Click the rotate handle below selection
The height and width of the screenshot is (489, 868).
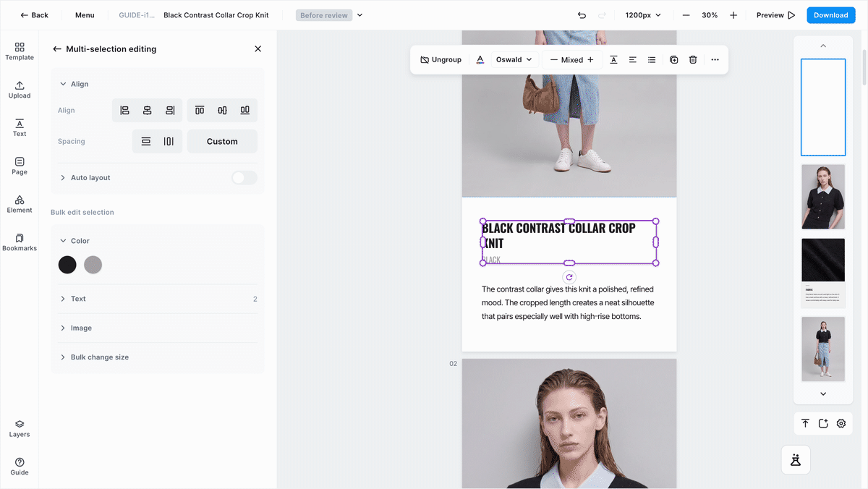pos(569,277)
